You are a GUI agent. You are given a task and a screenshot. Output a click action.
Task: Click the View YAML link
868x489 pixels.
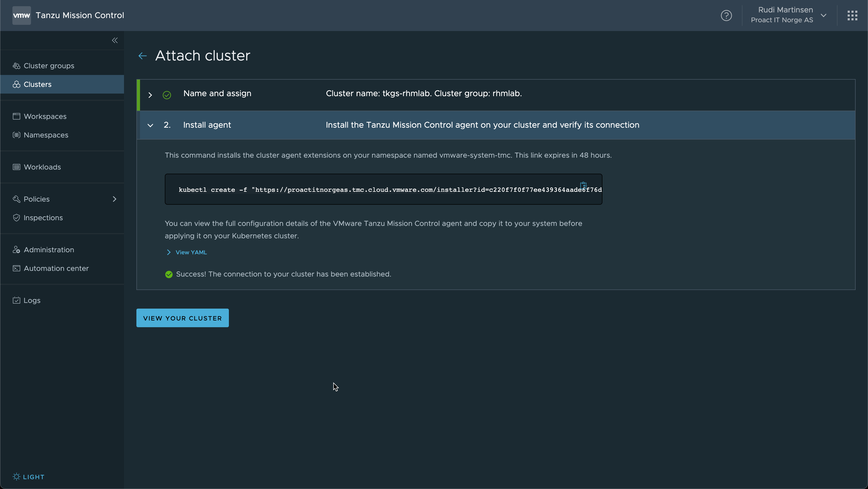click(191, 252)
